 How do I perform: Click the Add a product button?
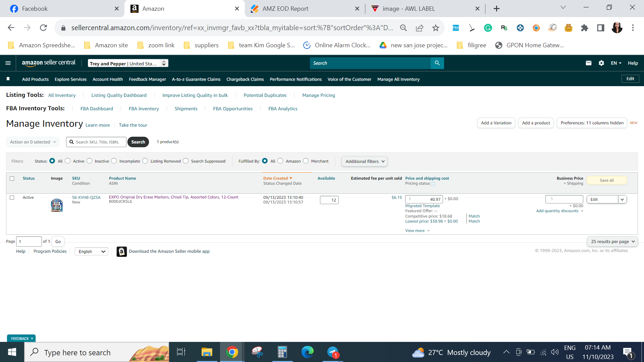pyautogui.click(x=536, y=123)
